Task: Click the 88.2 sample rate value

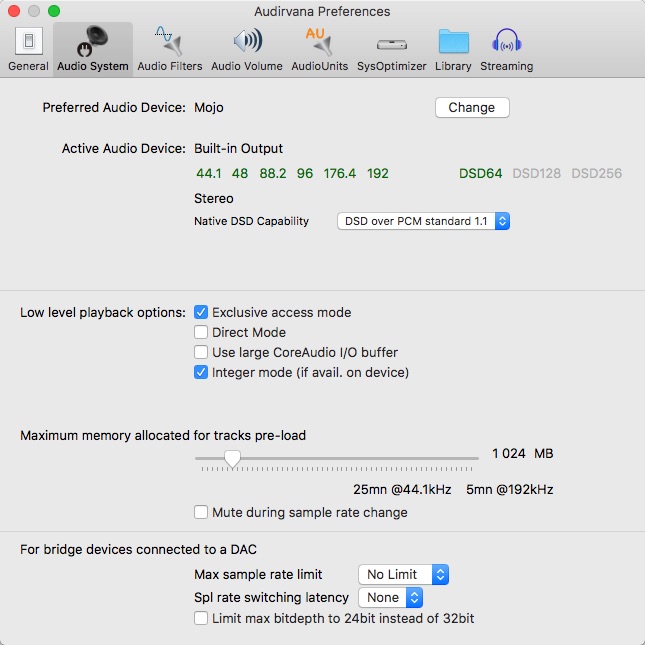Action: tap(273, 174)
